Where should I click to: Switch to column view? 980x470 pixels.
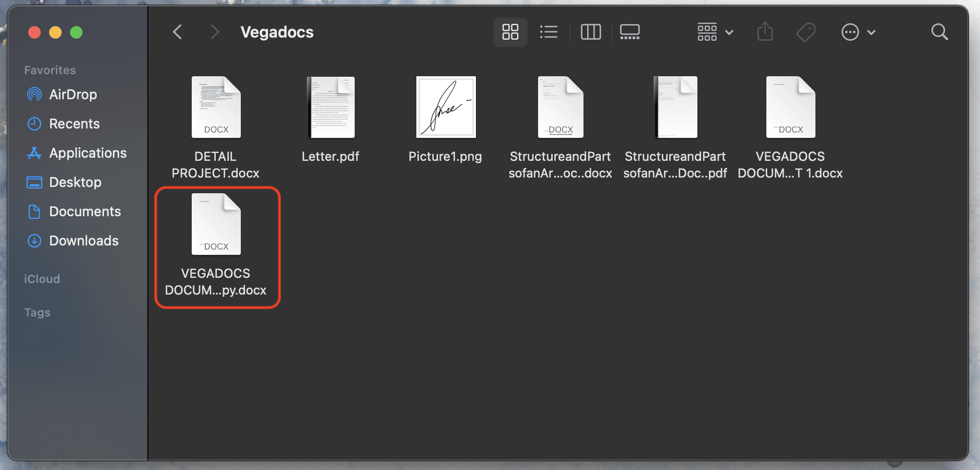591,32
